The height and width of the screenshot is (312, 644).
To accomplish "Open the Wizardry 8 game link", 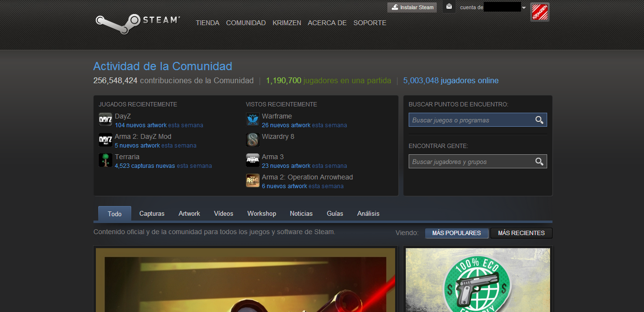I will click(x=278, y=136).
